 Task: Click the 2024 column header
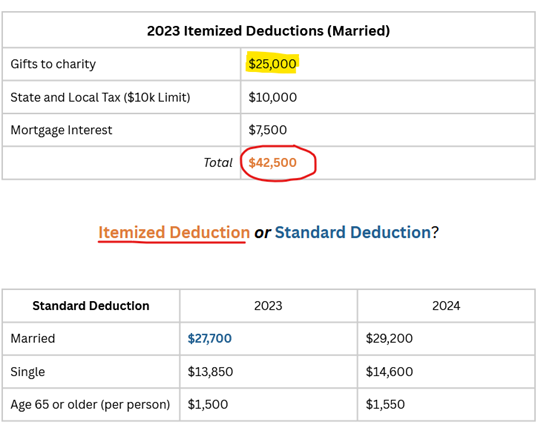pyautogui.click(x=446, y=306)
